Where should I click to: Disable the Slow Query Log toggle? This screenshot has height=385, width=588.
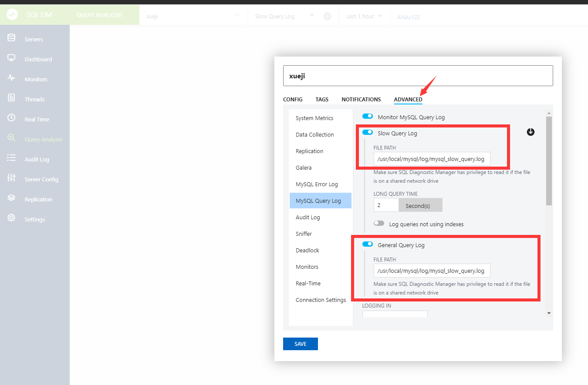point(367,132)
